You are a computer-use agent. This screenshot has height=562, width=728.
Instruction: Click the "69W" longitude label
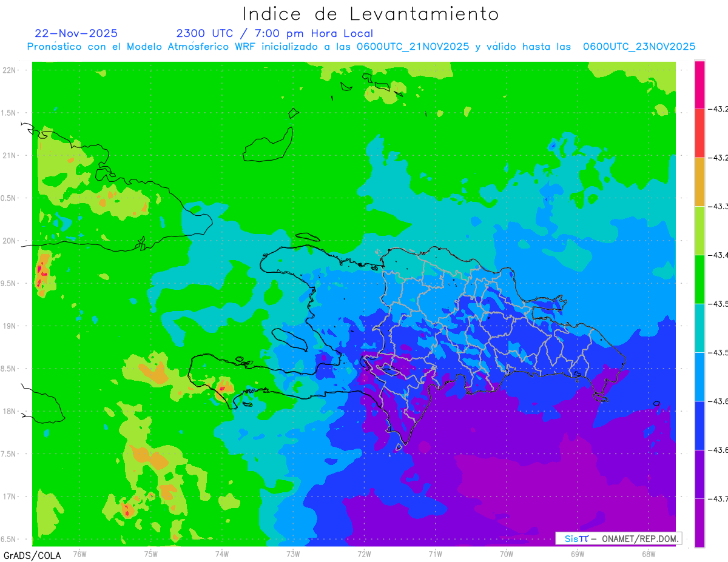[x=577, y=554]
